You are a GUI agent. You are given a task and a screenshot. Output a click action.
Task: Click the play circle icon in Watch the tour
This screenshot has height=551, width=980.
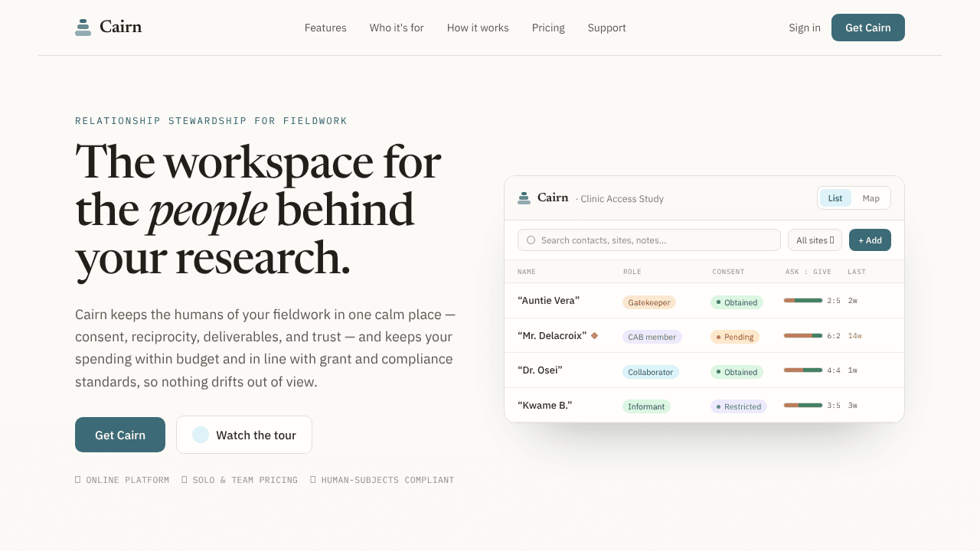(201, 435)
